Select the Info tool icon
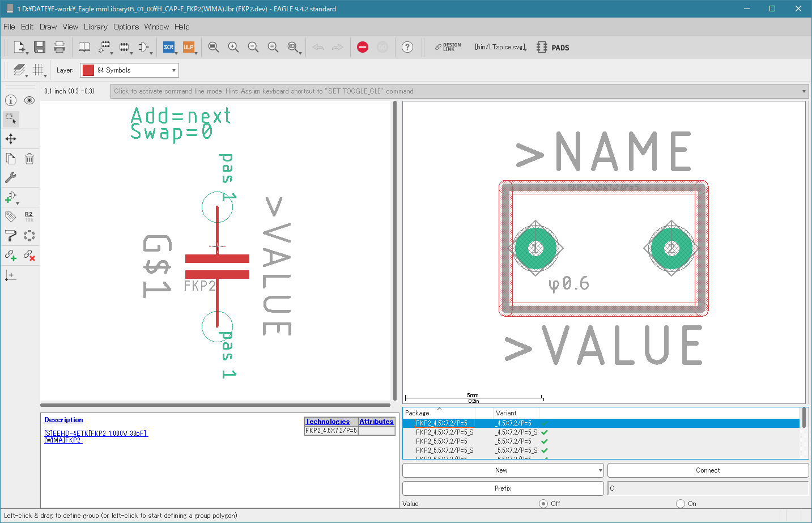 click(11, 100)
